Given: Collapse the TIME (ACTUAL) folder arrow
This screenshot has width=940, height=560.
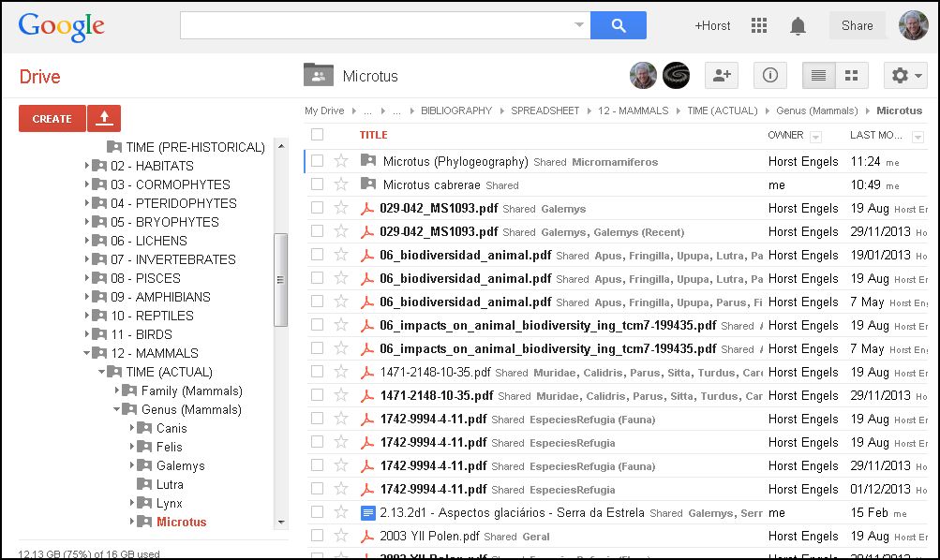Looking at the screenshot, I should pos(102,372).
